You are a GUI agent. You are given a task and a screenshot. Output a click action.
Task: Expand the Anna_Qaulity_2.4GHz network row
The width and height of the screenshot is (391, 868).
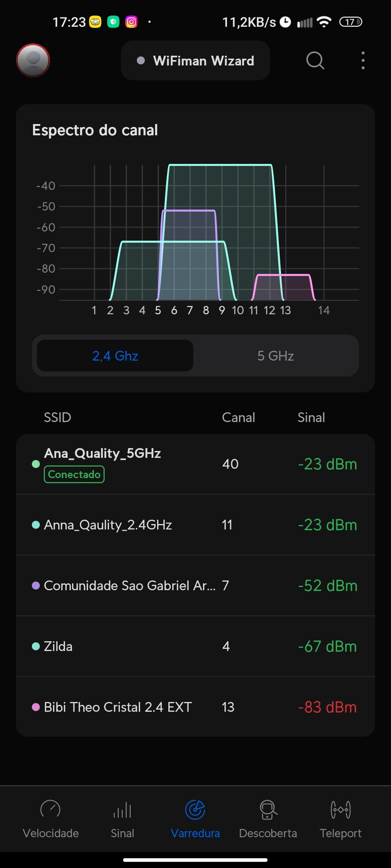point(195,525)
